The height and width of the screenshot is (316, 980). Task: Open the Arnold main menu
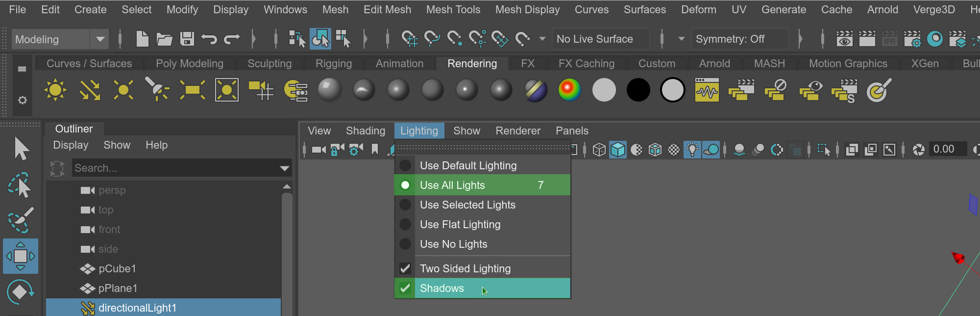point(882,9)
